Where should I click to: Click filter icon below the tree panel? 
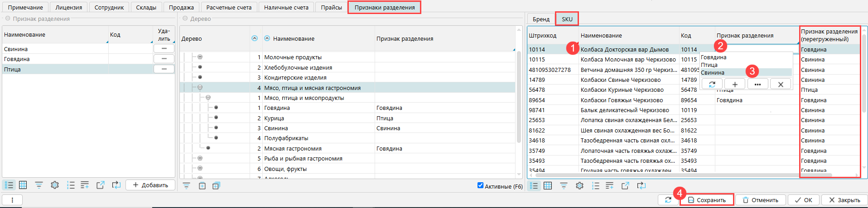pyautogui.click(x=186, y=186)
